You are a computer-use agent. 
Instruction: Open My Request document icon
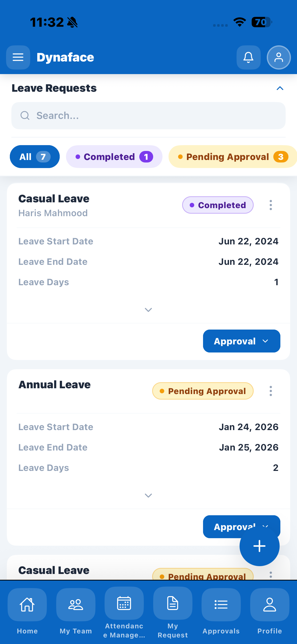(173, 603)
